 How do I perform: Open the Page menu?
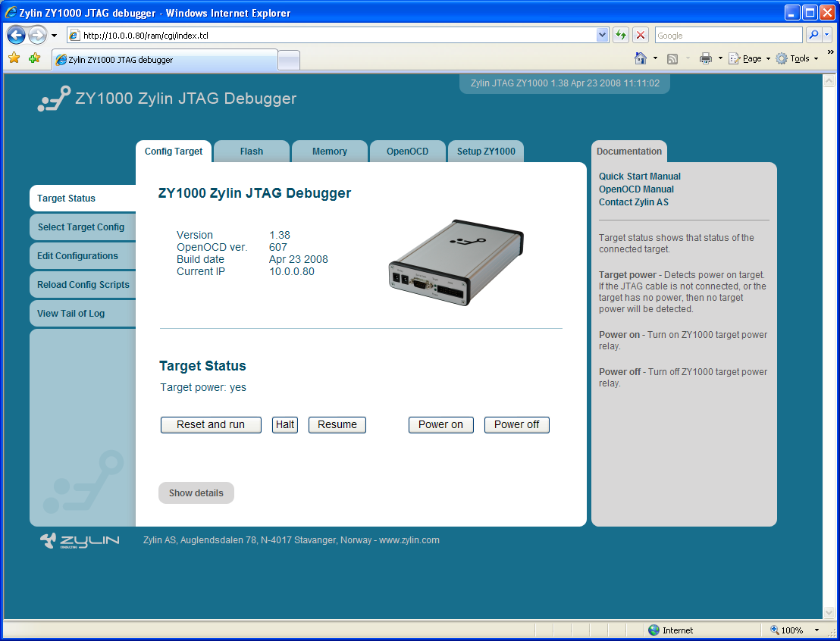pos(750,58)
